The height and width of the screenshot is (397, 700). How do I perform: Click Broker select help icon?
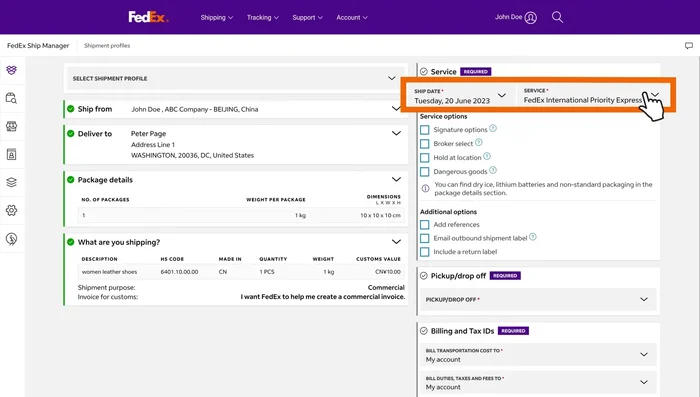(x=479, y=142)
